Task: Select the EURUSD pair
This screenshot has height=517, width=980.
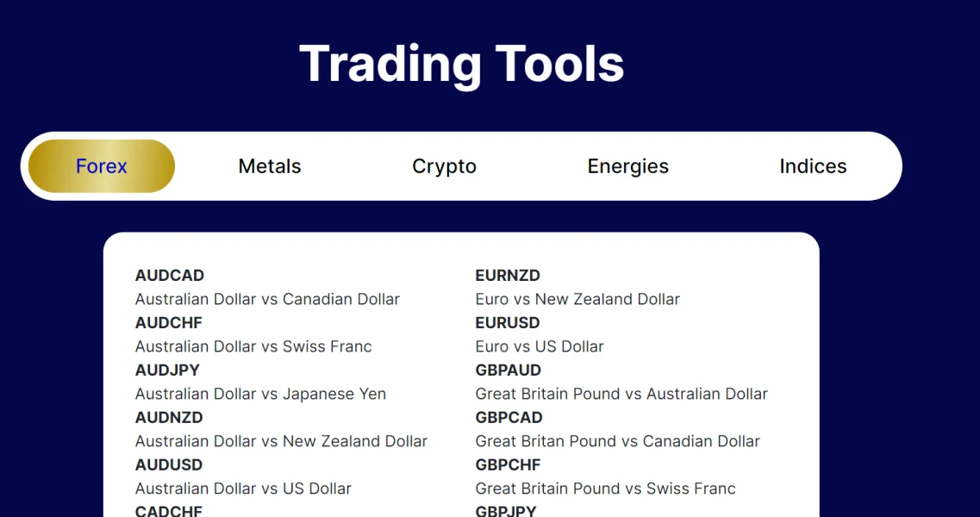Action: 508,323
